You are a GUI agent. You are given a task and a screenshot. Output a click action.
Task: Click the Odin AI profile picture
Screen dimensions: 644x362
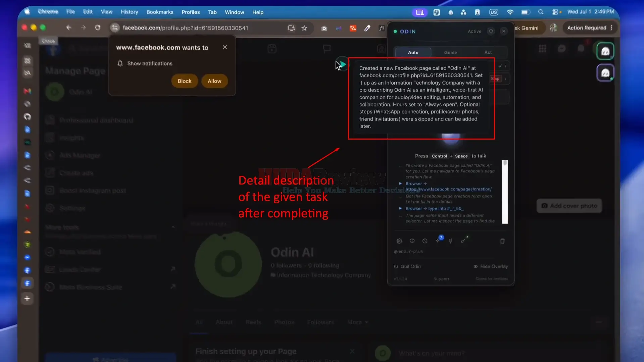228,264
